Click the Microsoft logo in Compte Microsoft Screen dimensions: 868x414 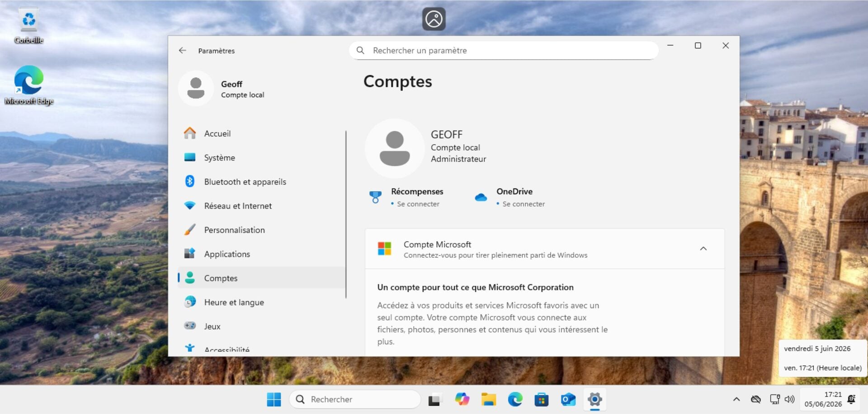[385, 249]
